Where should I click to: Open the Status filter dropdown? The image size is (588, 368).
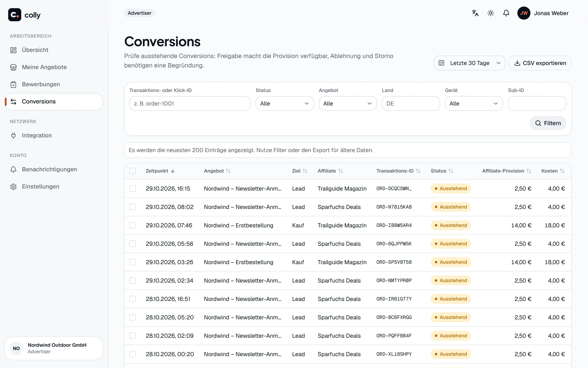click(285, 104)
